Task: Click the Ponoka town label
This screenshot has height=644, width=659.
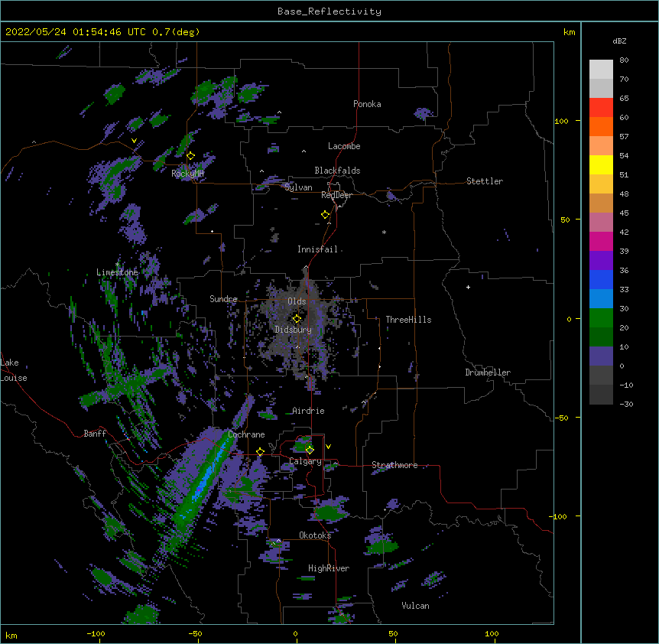Action: pos(367,104)
